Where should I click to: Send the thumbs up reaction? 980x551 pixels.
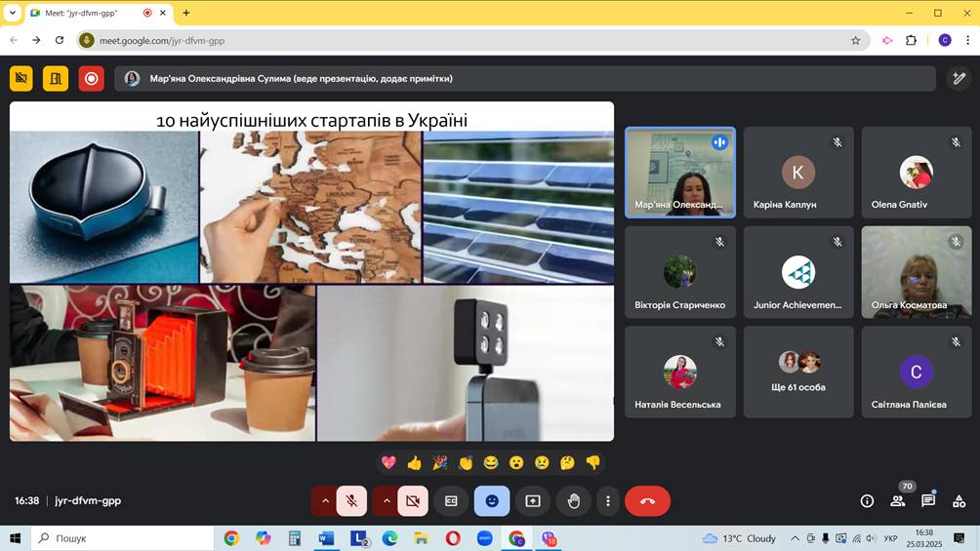(415, 462)
